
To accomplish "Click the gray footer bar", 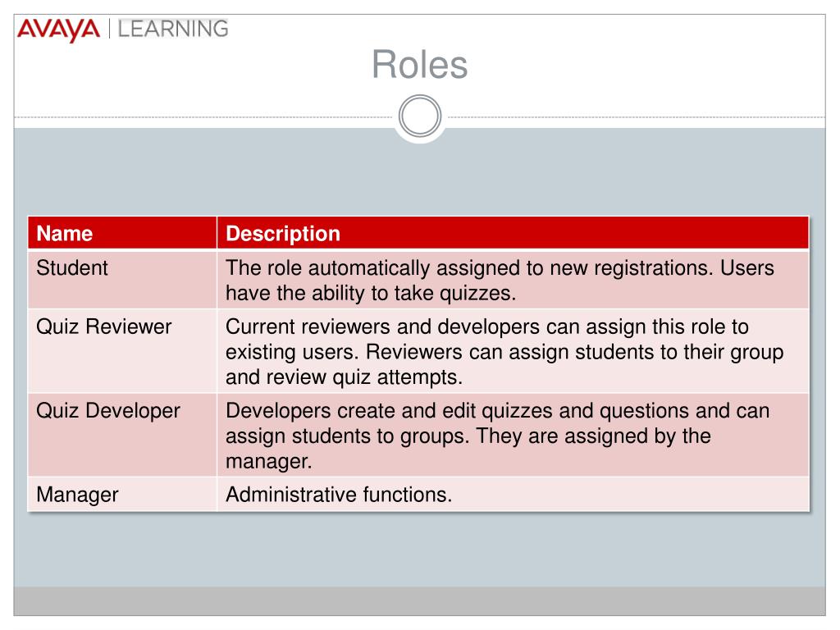I will (419, 601).
